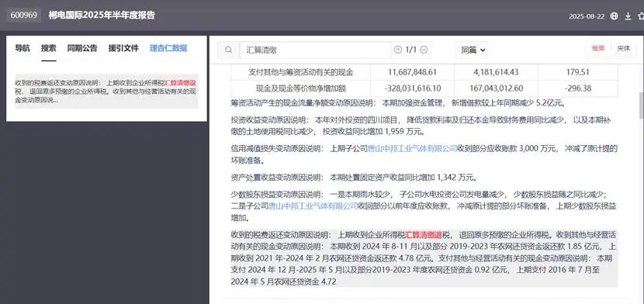Click the 筹资活动产生的现金流量净额变动原因说明 paragraph

click(398, 103)
